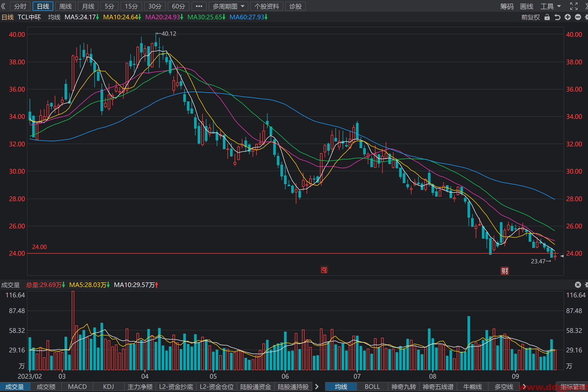Image resolution: width=588 pixels, height=392 pixels.
Task: Select the 5分 period
Action: point(109,6)
